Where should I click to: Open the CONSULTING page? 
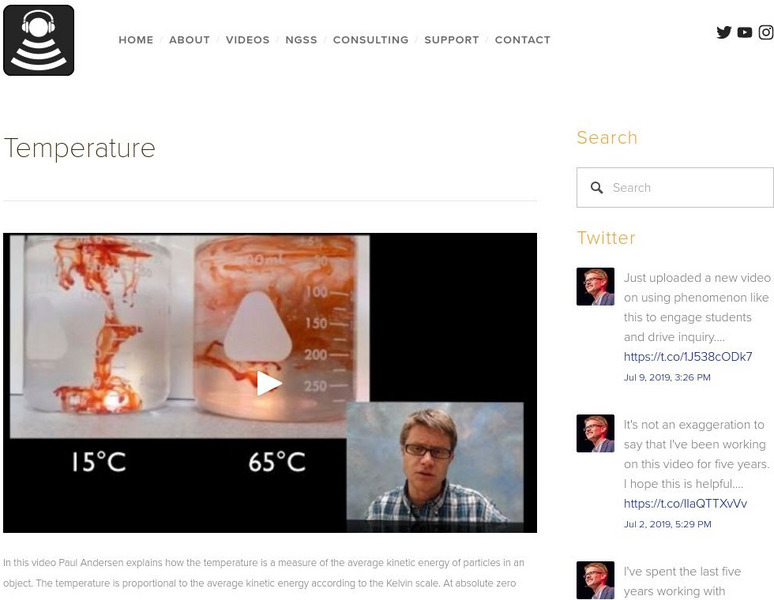(371, 40)
